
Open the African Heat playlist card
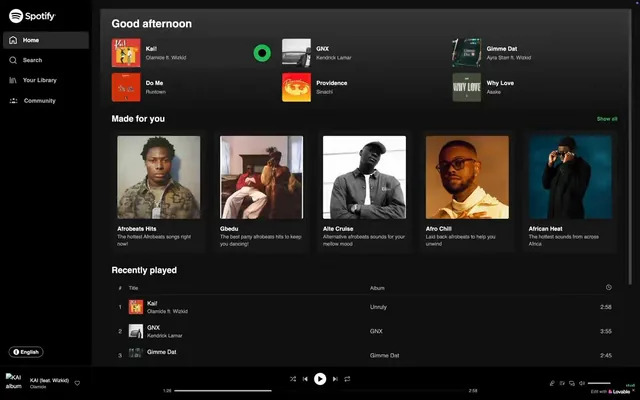[570, 192]
